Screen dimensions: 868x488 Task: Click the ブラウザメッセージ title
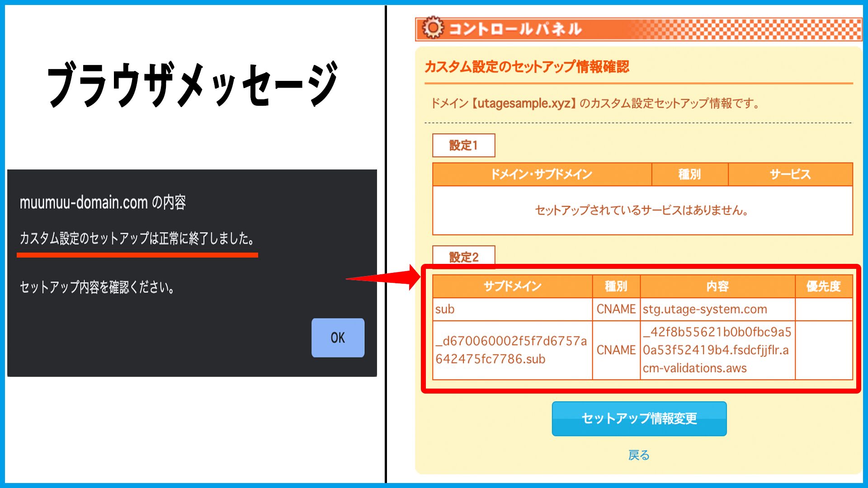[x=193, y=84]
